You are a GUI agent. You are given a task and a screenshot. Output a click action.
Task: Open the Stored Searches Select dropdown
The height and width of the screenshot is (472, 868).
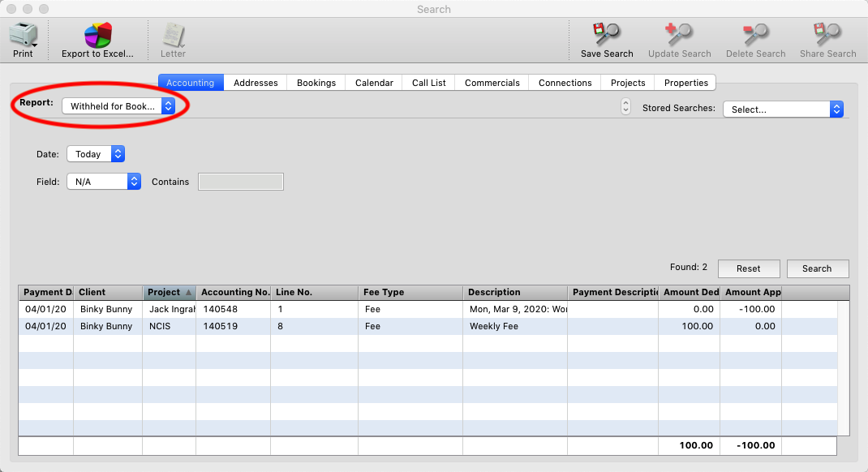784,109
